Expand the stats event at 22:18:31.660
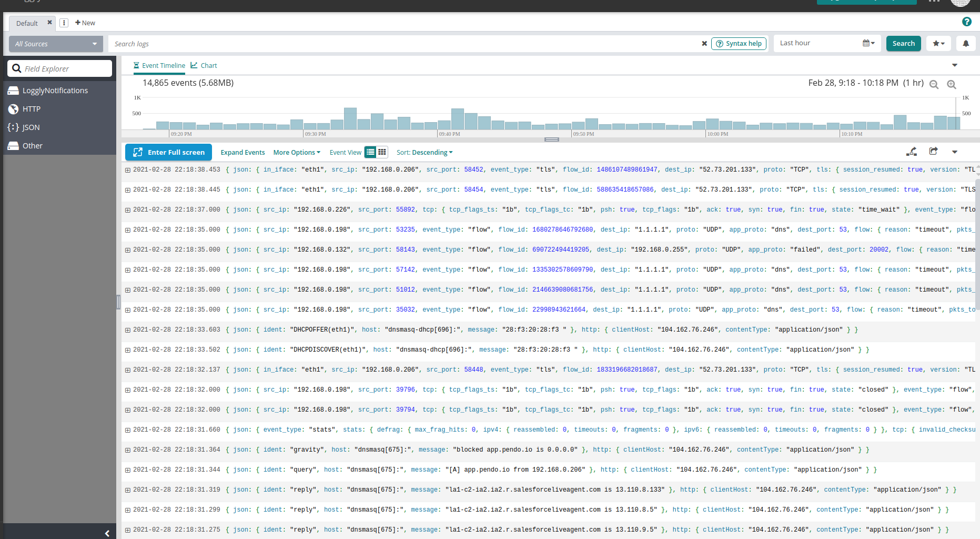Image resolution: width=980 pixels, height=539 pixels. click(x=128, y=430)
